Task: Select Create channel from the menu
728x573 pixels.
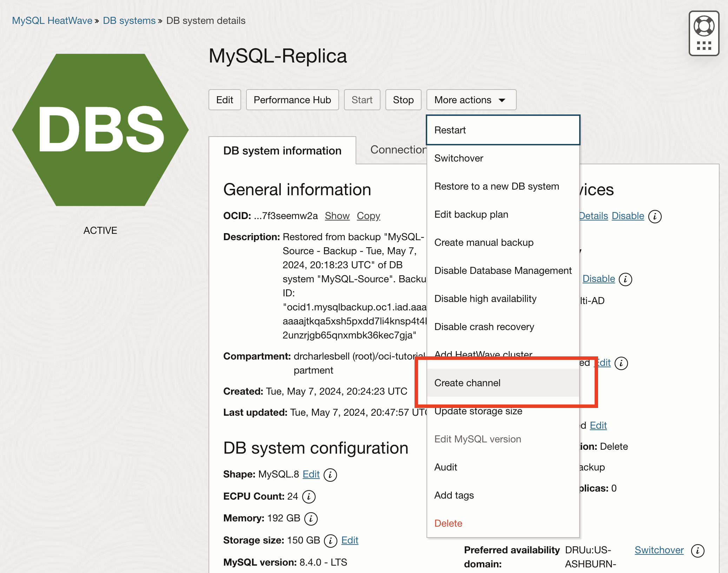Action: pyautogui.click(x=467, y=383)
